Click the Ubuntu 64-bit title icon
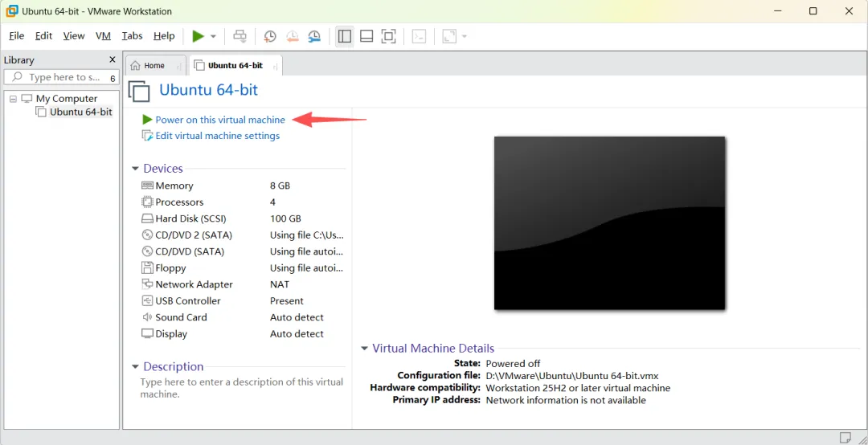The width and height of the screenshot is (868, 445). coord(140,91)
